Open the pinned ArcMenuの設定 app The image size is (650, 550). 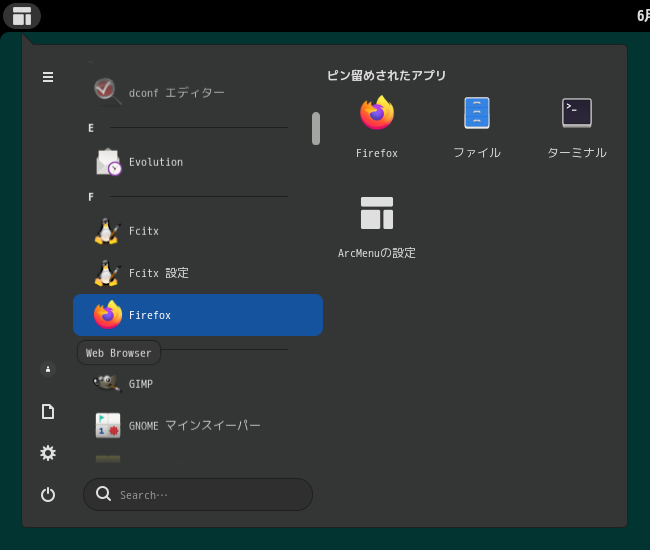377,227
